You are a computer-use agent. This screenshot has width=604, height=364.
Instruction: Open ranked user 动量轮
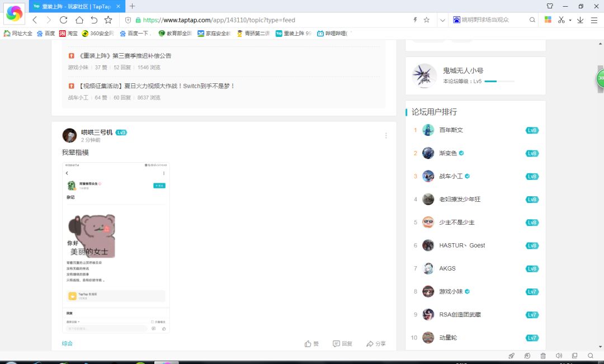coord(448,338)
